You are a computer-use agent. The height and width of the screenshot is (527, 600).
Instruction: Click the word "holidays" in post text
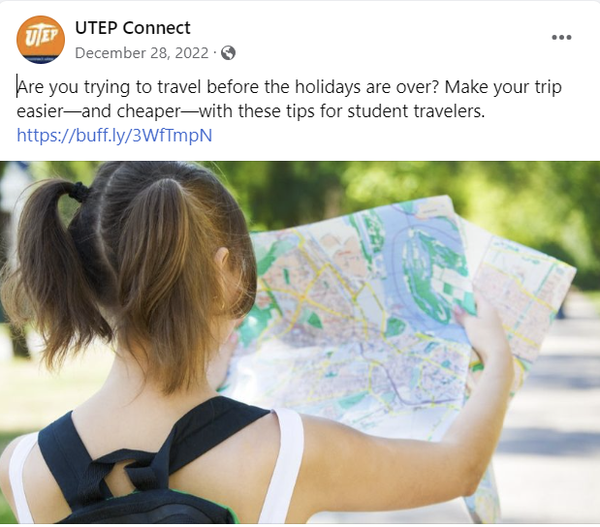(x=328, y=87)
